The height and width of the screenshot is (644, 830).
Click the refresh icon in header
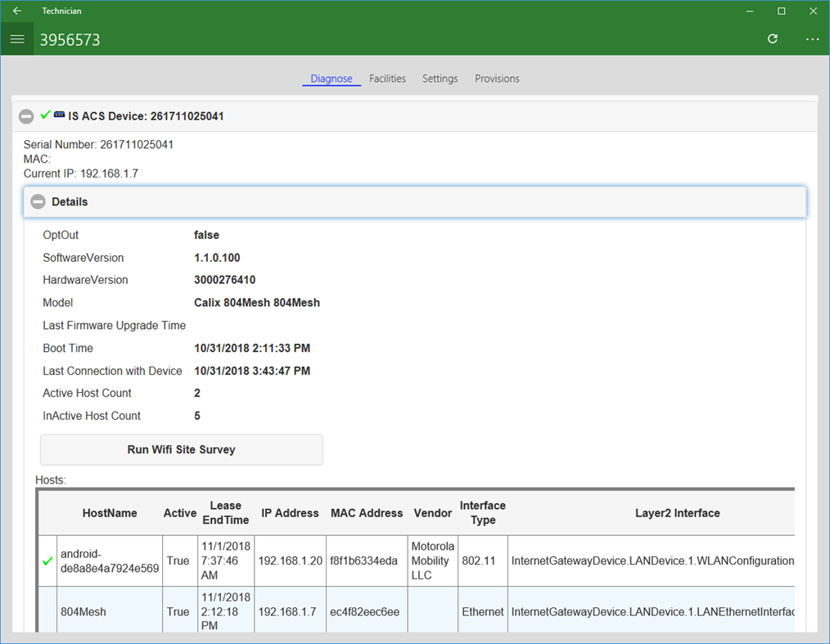pyautogui.click(x=772, y=39)
